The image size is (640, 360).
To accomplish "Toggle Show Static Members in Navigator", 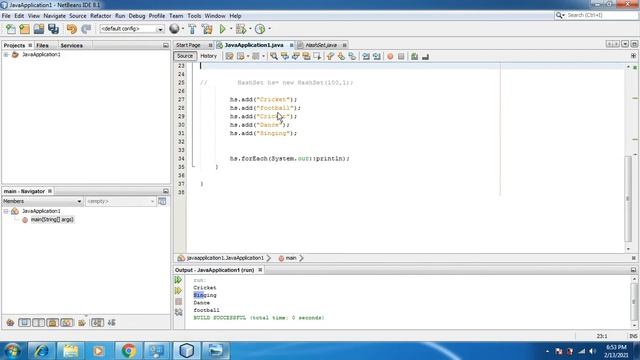I will (38, 323).
